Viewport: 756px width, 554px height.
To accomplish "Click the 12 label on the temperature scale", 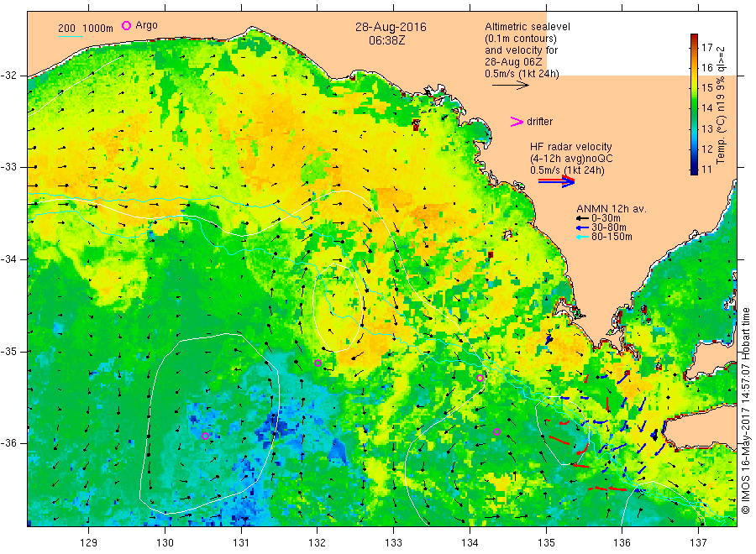I will pos(706,149).
